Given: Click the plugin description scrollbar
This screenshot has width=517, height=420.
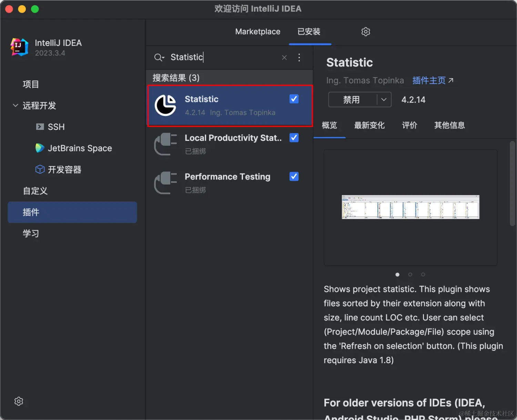Looking at the screenshot, I should pyautogui.click(x=513, y=183).
